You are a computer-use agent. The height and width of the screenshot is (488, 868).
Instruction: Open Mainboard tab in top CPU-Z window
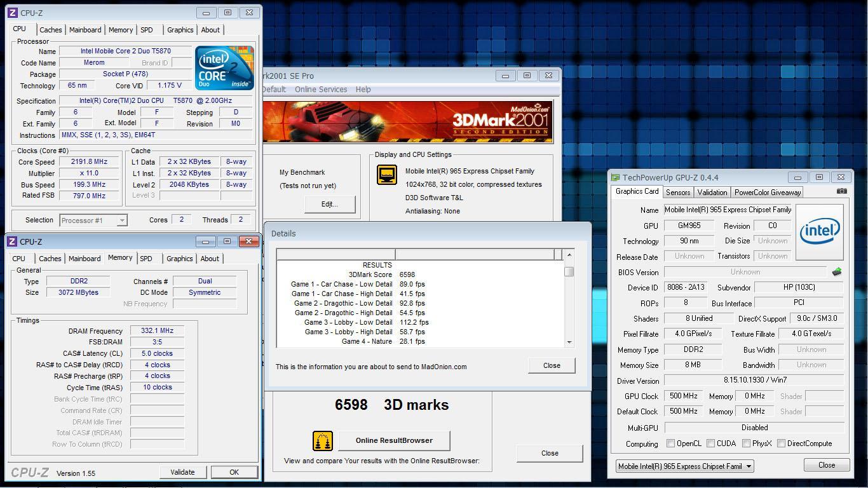[85, 30]
